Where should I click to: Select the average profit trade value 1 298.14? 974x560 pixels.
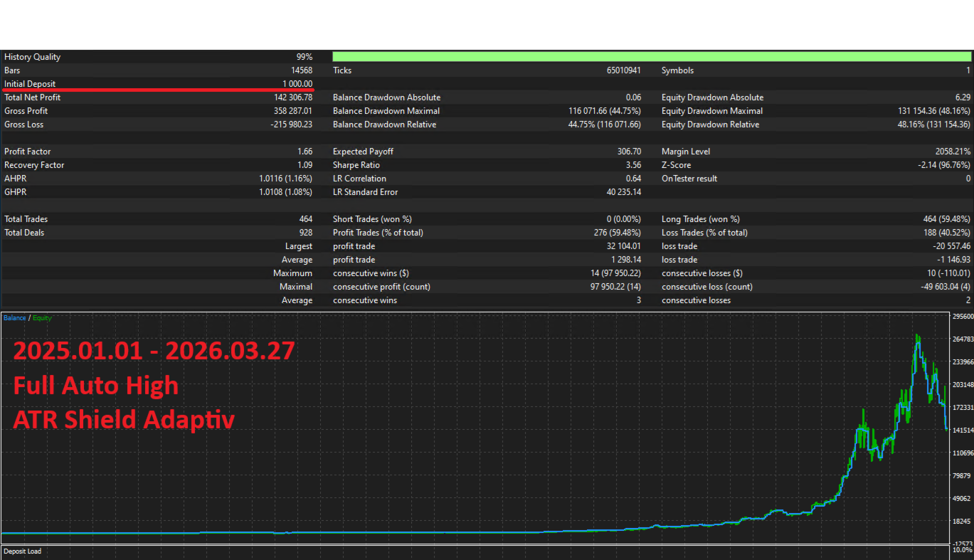(626, 260)
